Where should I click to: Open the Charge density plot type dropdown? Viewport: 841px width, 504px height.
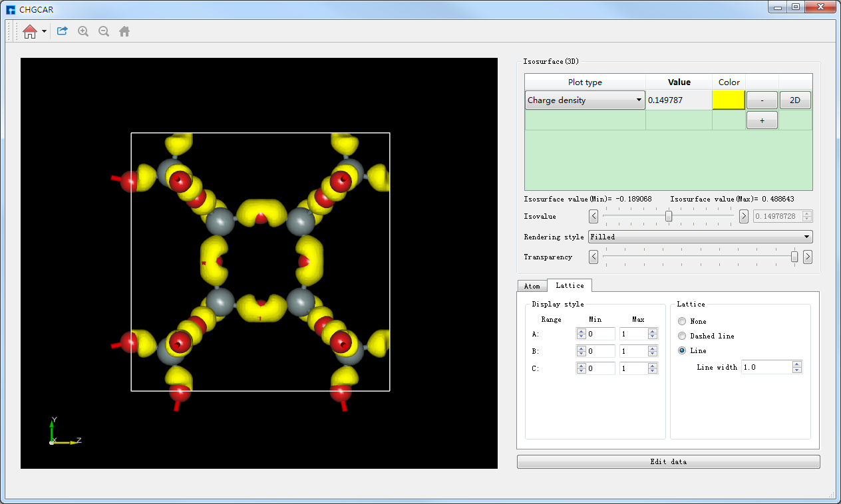pos(638,100)
